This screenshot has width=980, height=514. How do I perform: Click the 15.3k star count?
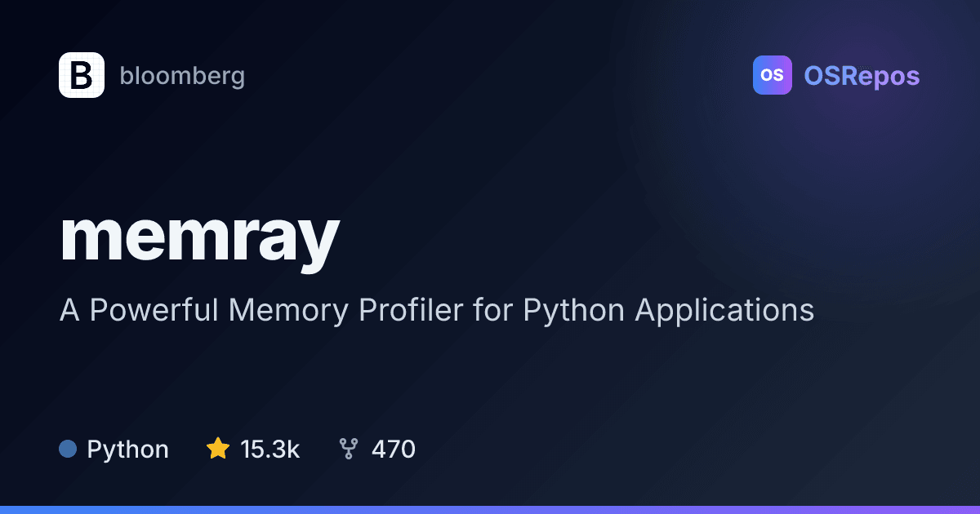tap(270, 449)
